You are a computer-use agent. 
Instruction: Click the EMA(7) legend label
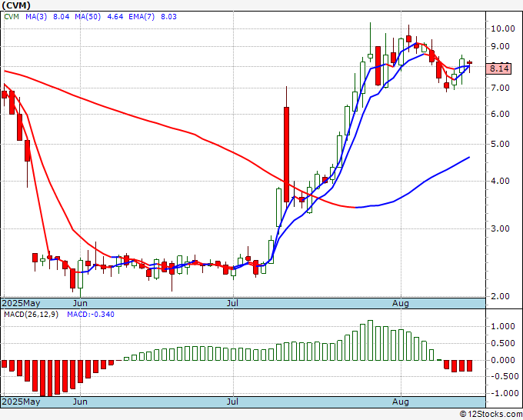click(142, 17)
